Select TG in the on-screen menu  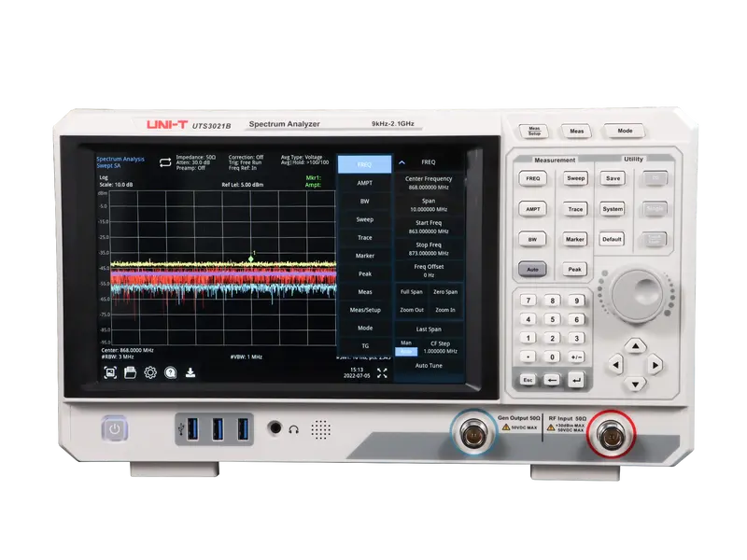[x=364, y=346]
